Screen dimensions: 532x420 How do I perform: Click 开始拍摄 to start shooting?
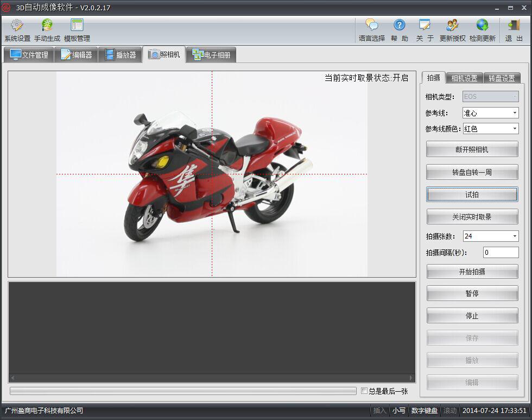(x=472, y=272)
